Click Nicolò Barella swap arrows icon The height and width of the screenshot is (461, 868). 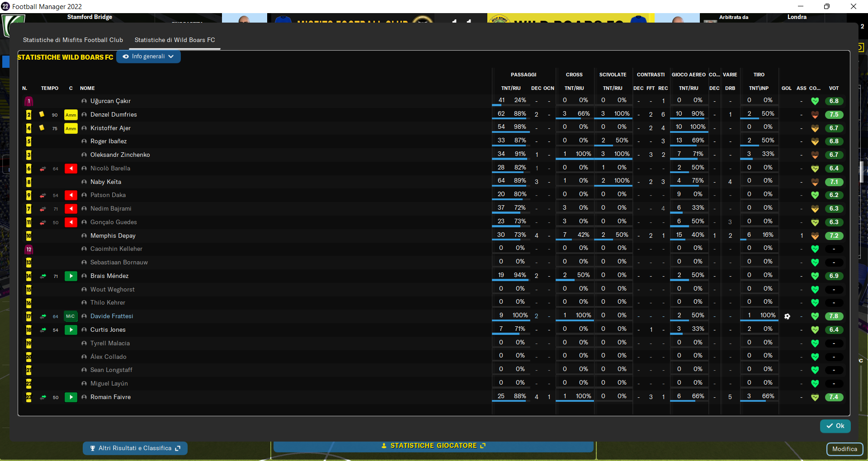(x=43, y=169)
